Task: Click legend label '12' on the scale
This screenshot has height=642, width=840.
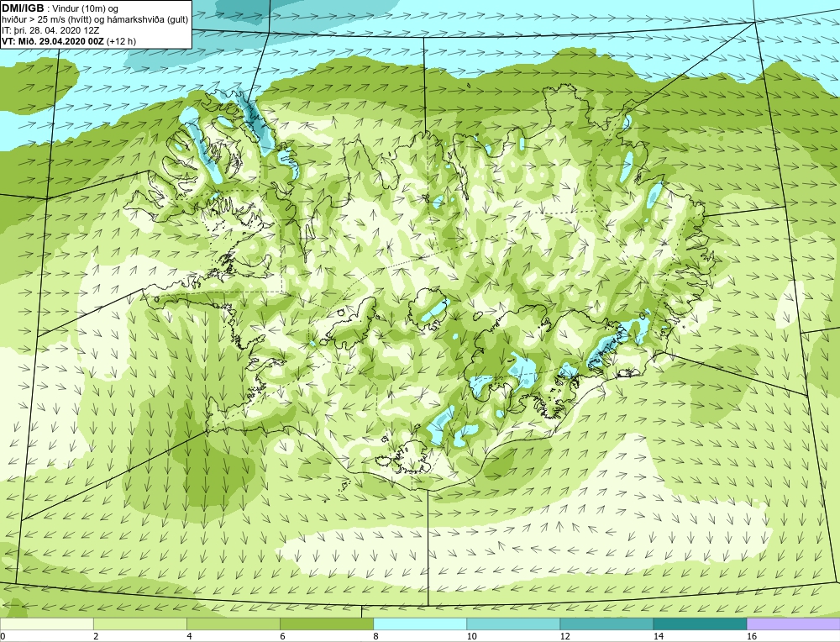Action: [x=564, y=636]
